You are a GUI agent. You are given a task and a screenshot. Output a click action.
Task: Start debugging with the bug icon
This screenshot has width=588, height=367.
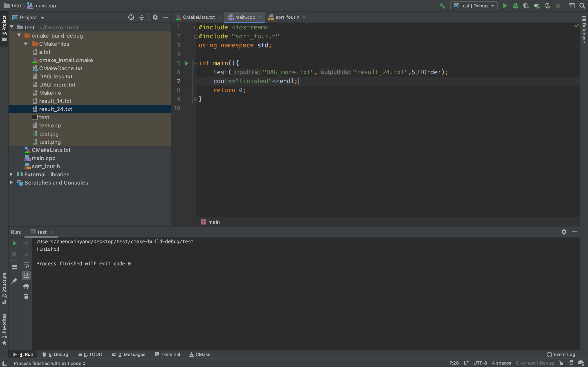[515, 6]
